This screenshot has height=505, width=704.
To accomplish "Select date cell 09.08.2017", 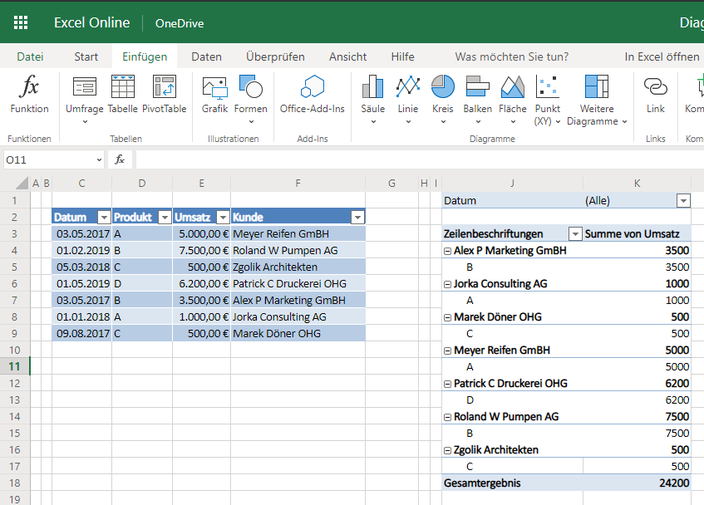I will tap(82, 334).
